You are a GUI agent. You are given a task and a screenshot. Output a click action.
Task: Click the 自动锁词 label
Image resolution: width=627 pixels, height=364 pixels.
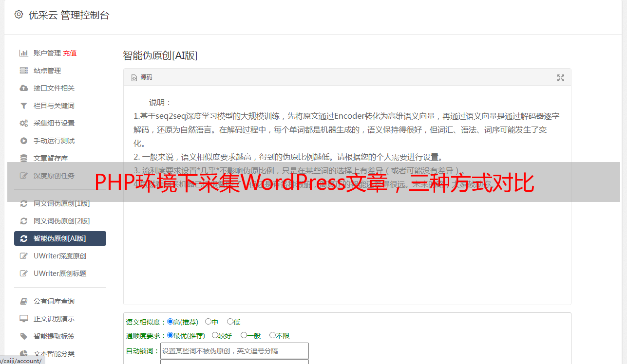(143, 351)
